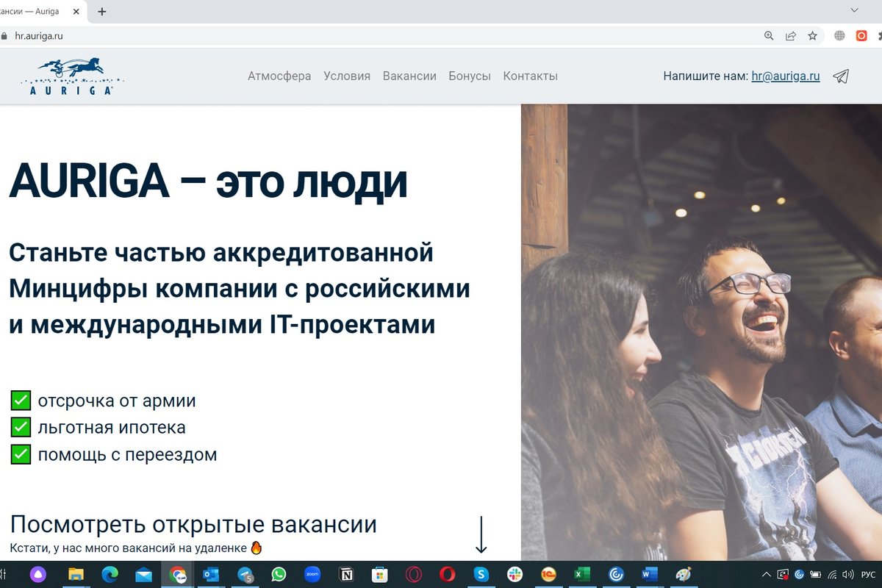Click the share page icon in address bar

pos(791,35)
